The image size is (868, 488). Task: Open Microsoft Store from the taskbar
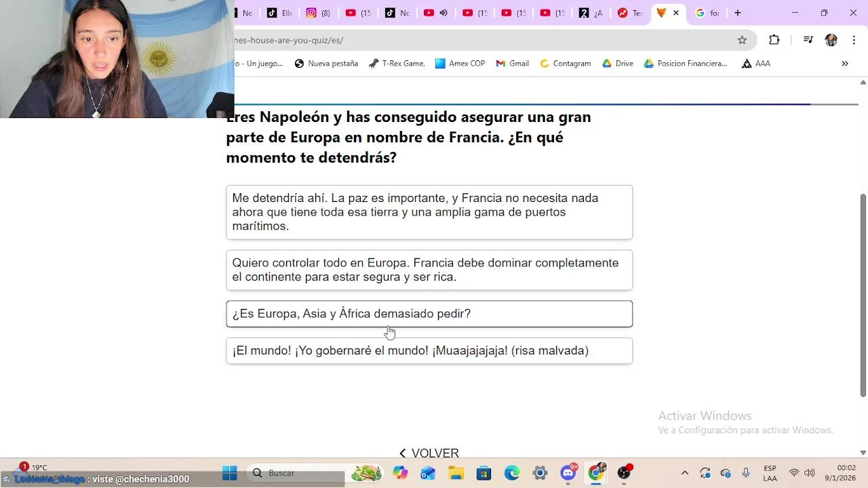click(484, 473)
